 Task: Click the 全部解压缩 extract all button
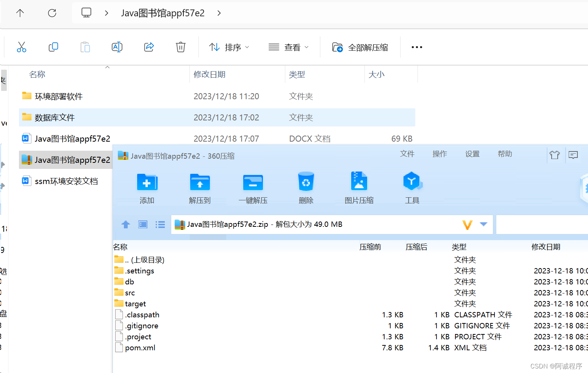click(x=359, y=47)
